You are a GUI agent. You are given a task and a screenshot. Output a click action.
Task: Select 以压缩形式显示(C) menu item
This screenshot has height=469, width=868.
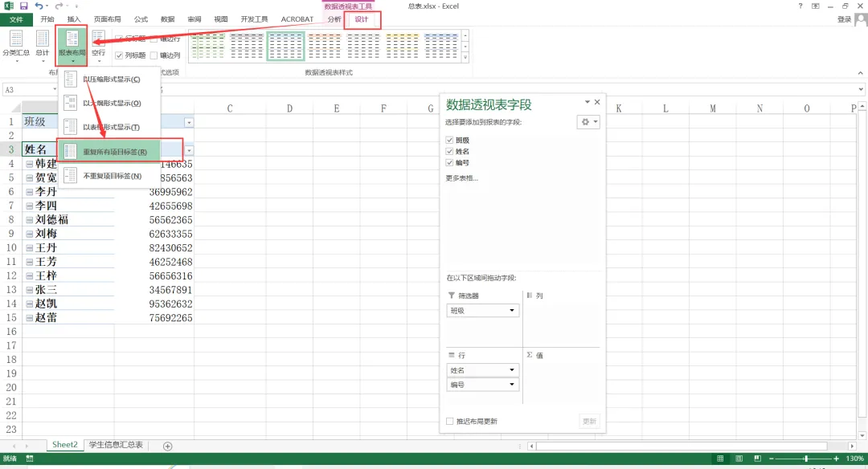coord(109,79)
